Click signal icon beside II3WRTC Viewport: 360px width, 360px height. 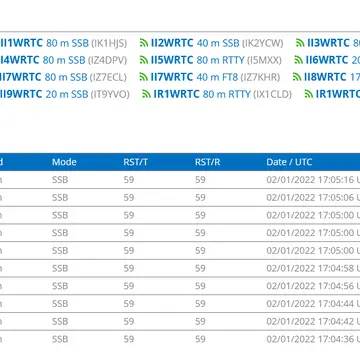[300, 43]
